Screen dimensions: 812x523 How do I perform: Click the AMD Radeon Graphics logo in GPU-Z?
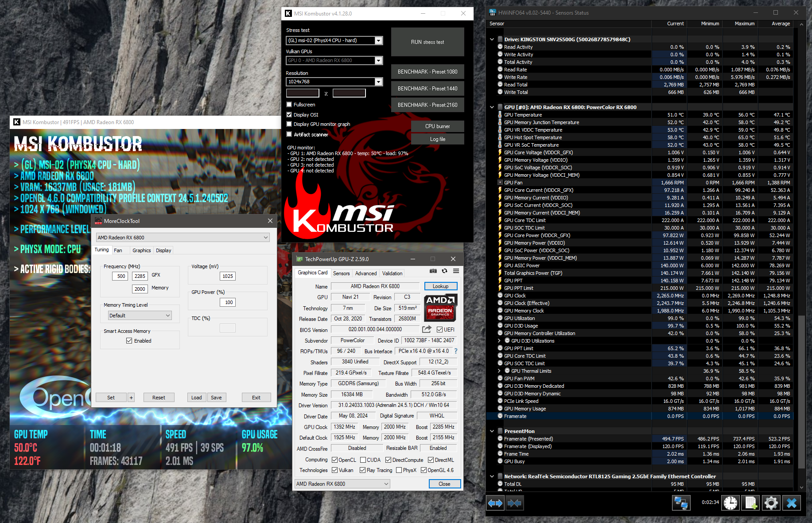coord(440,308)
